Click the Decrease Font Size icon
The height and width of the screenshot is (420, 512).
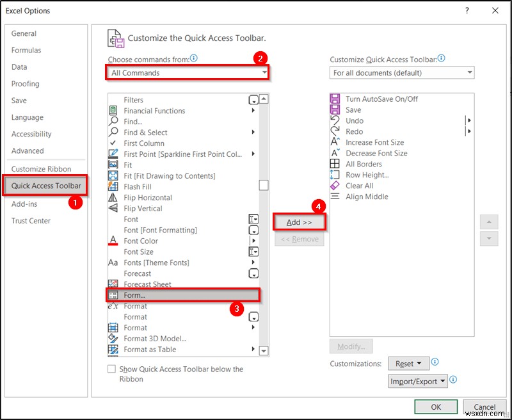(x=335, y=153)
